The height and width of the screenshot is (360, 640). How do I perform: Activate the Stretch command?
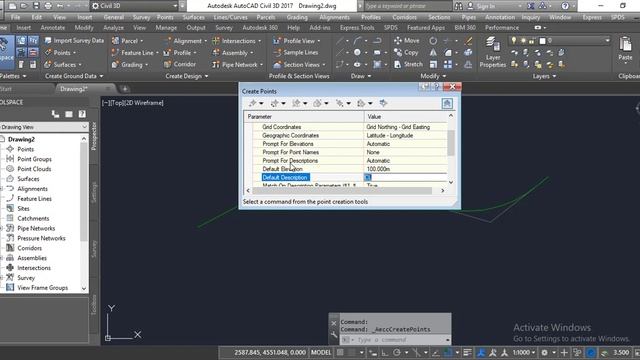[408, 64]
